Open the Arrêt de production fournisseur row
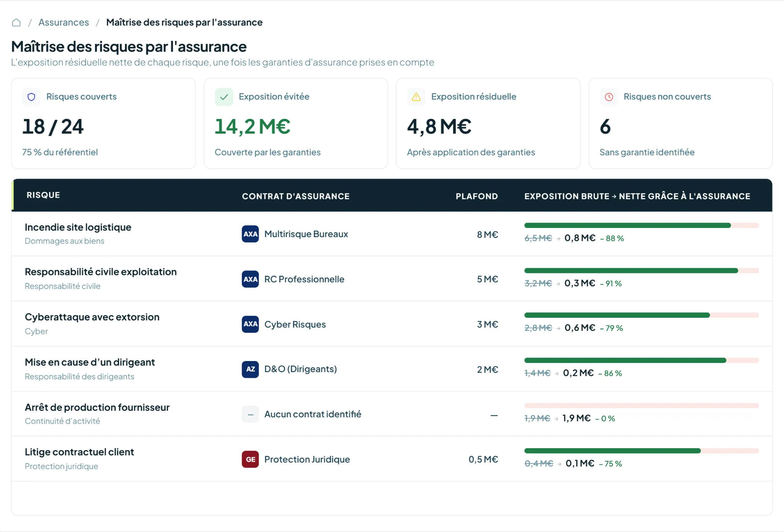 (x=392, y=414)
